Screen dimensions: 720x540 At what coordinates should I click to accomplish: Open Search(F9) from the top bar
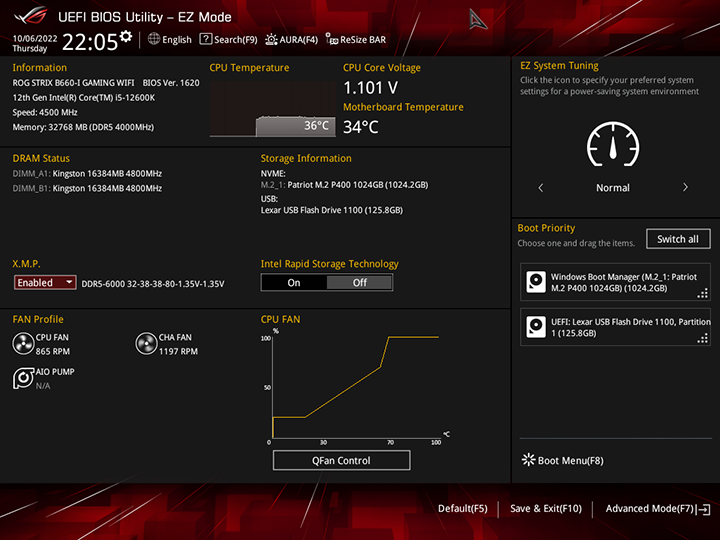pyautogui.click(x=228, y=40)
